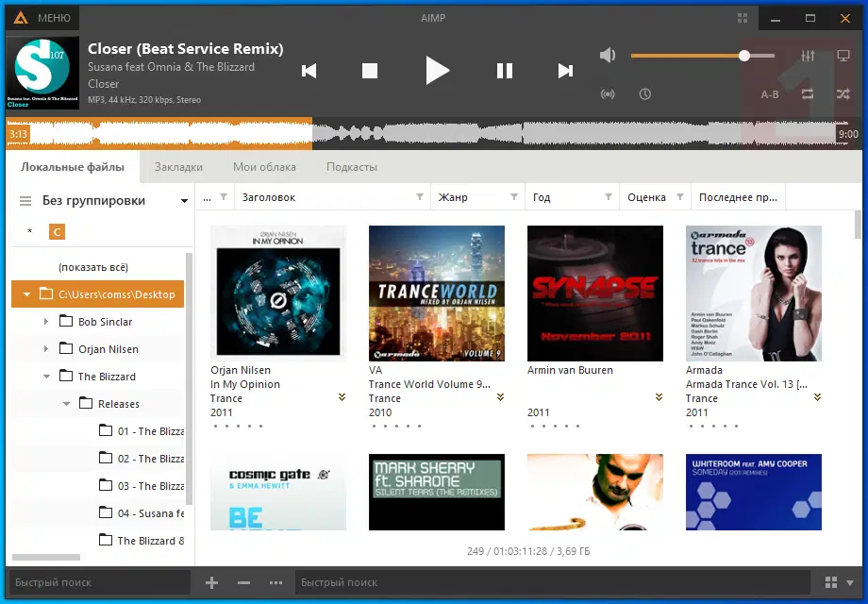Toggle repeat playback mode
This screenshot has height=604, width=868.
point(808,94)
